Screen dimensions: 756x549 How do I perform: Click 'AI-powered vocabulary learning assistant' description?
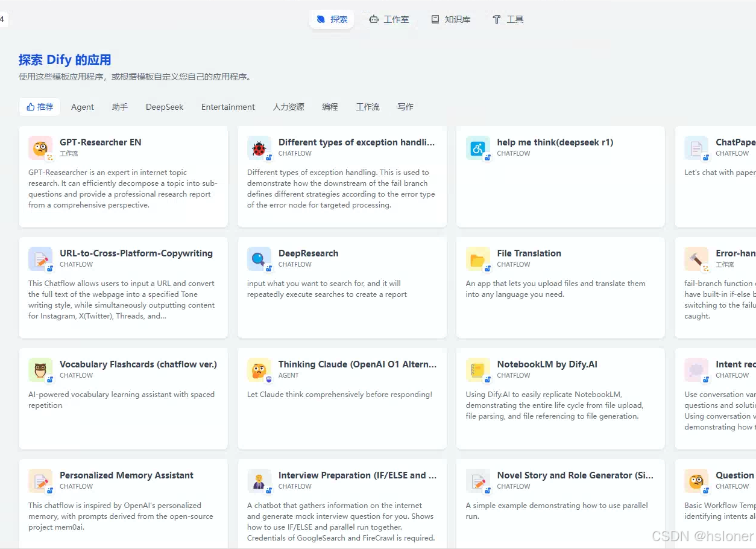tap(122, 400)
